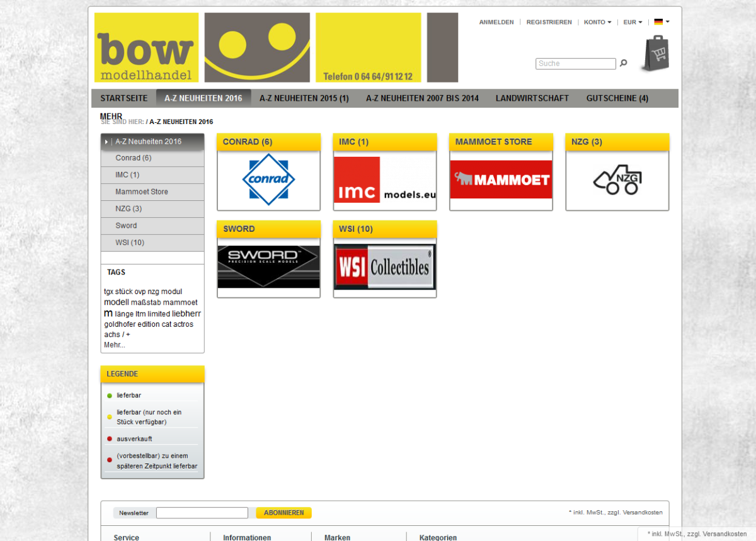Click the 'actros' tag

(183, 324)
